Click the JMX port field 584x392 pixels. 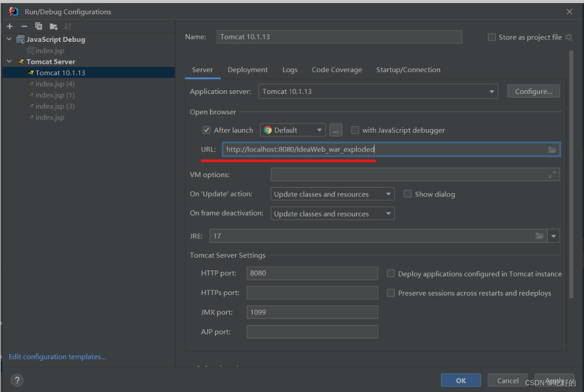coord(312,312)
